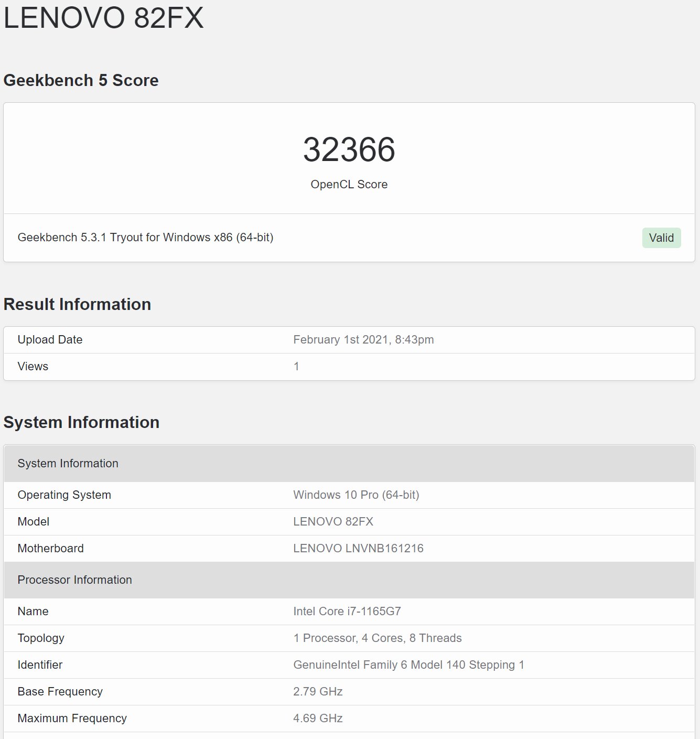The height and width of the screenshot is (739, 700).
Task: Click the Result Information heading
Action: (77, 304)
